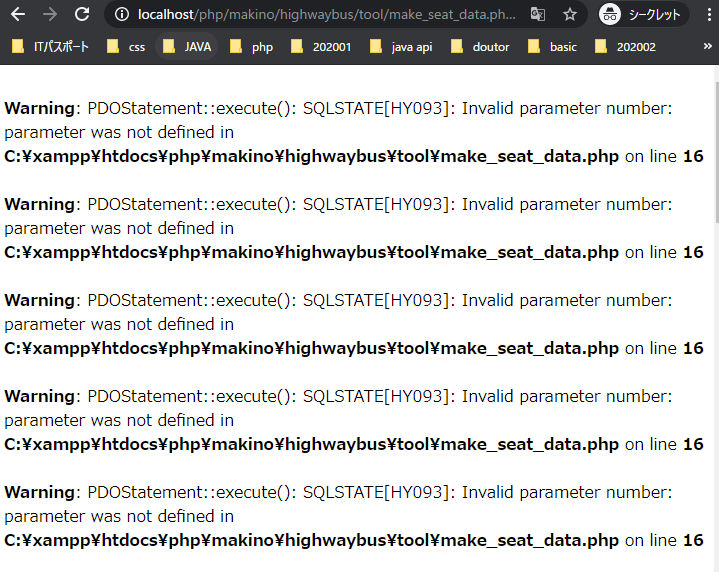Open the css bookmark folder
Screen dimensions: 719x572
coord(126,47)
